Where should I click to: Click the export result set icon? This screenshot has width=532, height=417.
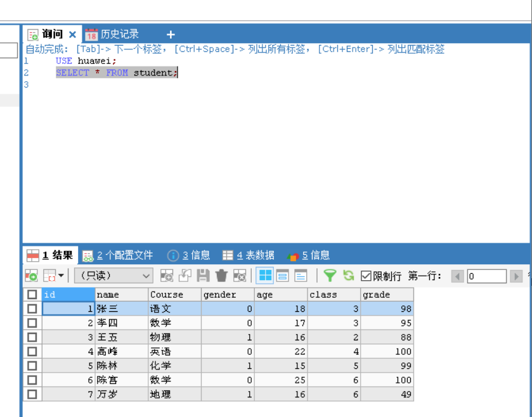(31, 276)
